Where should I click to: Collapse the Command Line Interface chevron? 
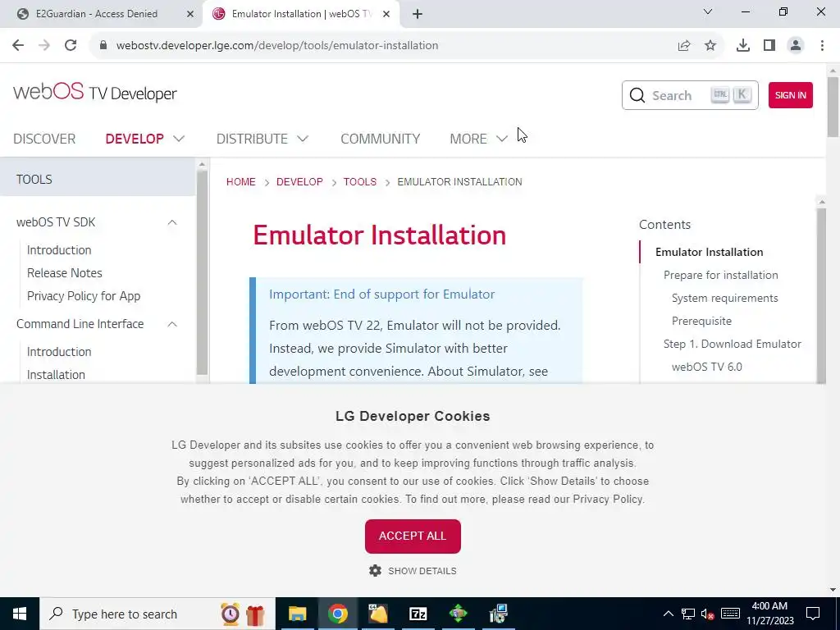click(x=172, y=324)
